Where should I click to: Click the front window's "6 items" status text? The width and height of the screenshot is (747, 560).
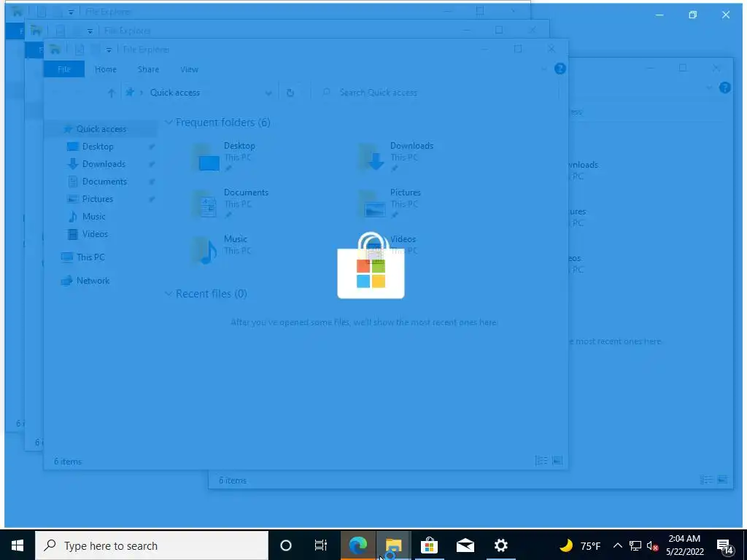tap(68, 462)
